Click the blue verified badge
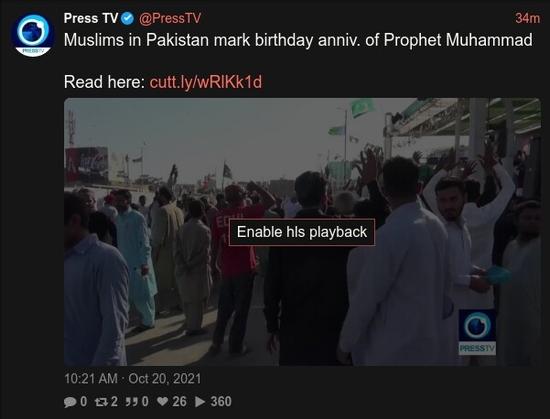The height and width of the screenshot is (419, 550). (x=128, y=19)
